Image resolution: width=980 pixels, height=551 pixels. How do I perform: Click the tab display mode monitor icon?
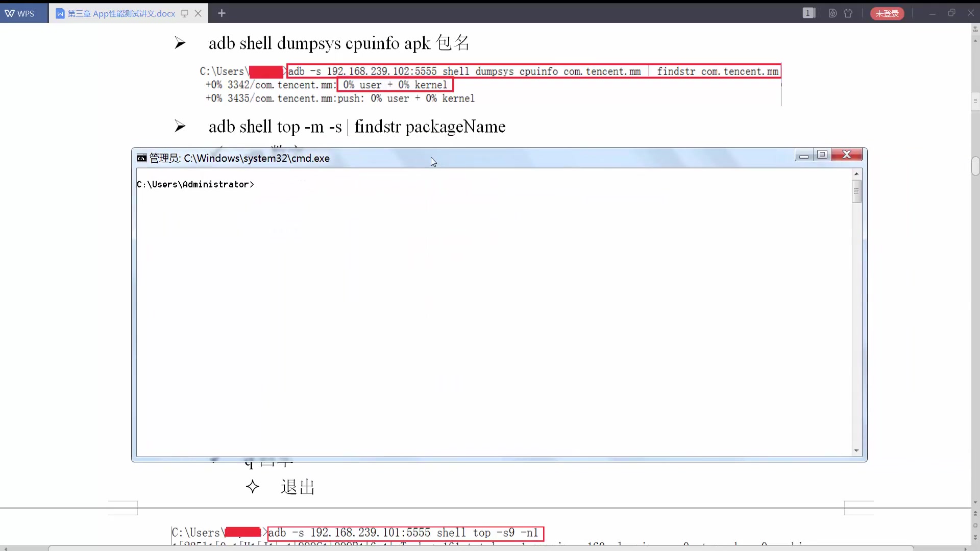pos(185,13)
